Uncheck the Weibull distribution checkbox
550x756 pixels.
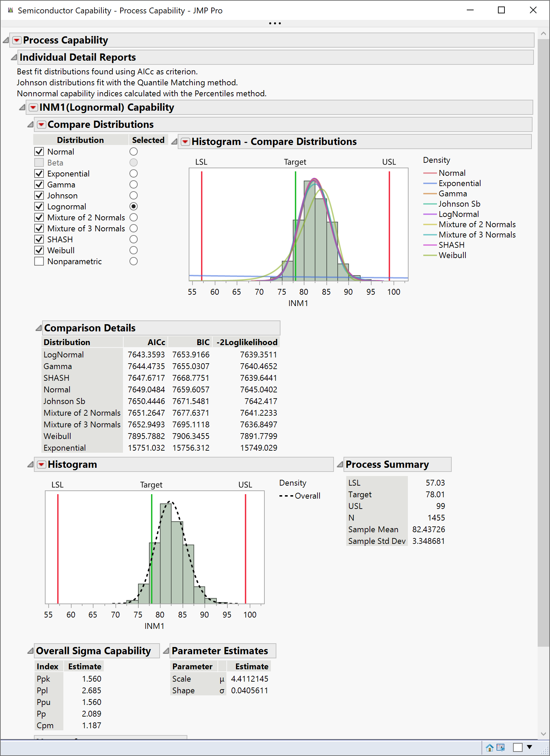[x=39, y=250]
